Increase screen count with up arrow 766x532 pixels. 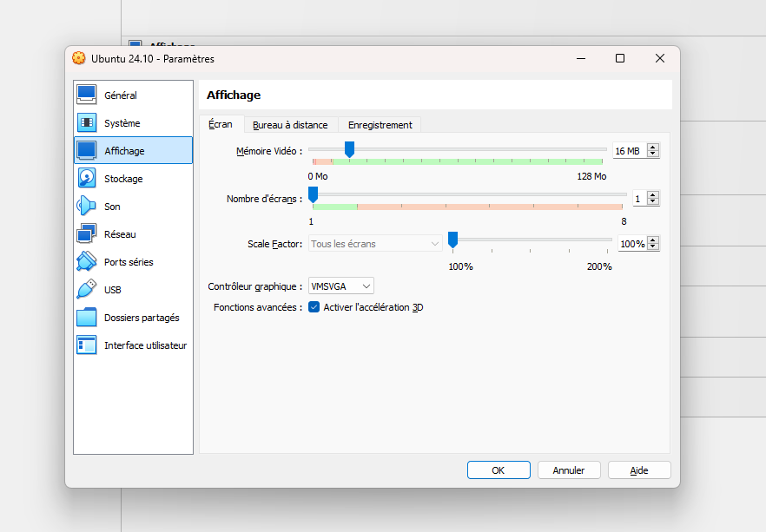click(653, 194)
